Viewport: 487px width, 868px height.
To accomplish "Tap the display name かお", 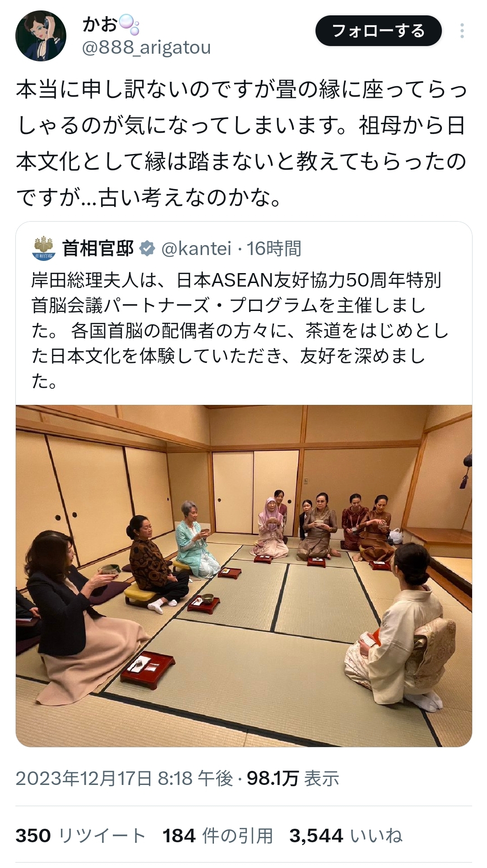I will tap(100, 24).
